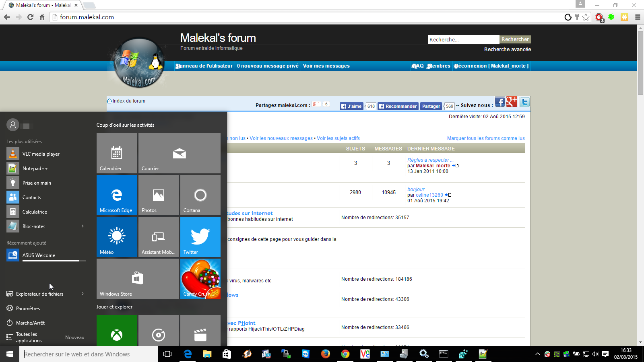Open Voir les sujets actifs link
This screenshot has width=644, height=362.
[338, 138]
